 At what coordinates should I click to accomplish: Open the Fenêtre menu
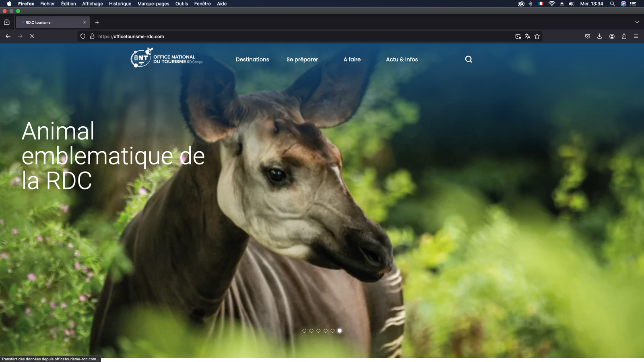click(202, 4)
